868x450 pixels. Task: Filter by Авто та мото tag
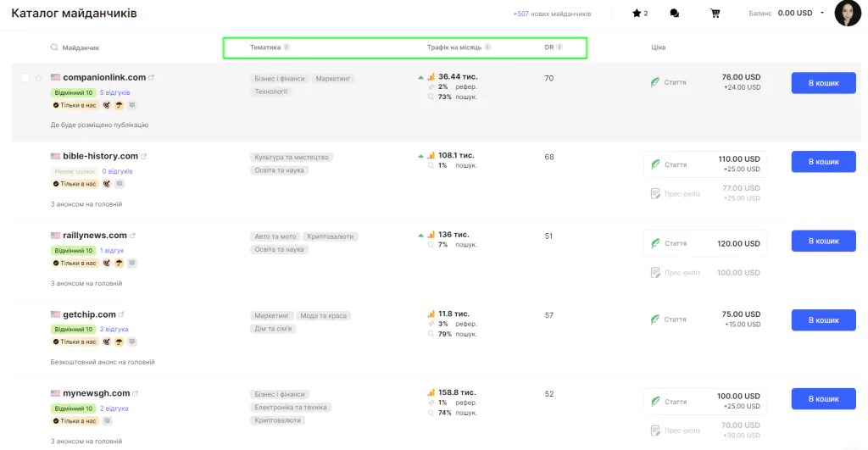pos(275,236)
